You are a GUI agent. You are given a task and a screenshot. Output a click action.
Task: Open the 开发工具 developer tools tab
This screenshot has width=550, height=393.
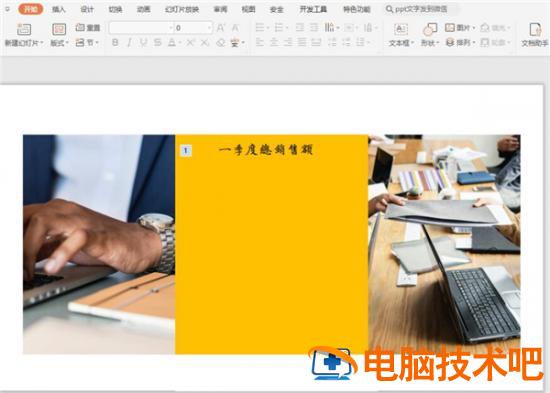313,9
